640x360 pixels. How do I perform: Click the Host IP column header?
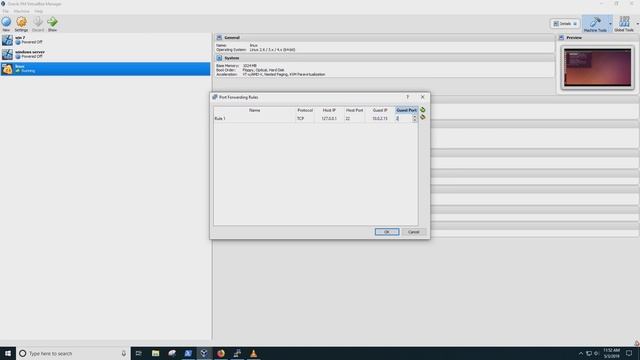(329, 110)
